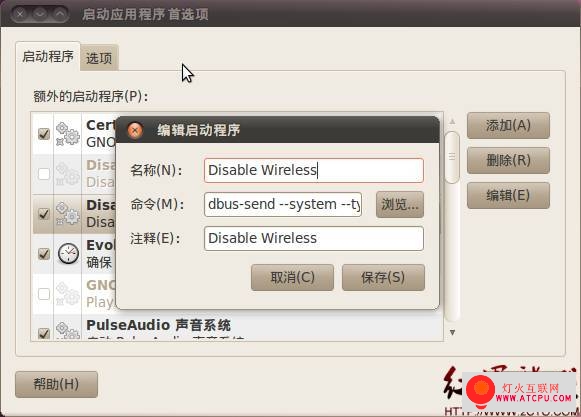Click the program list scrollbar handle
This screenshot has width=581, height=417.
click(452, 157)
